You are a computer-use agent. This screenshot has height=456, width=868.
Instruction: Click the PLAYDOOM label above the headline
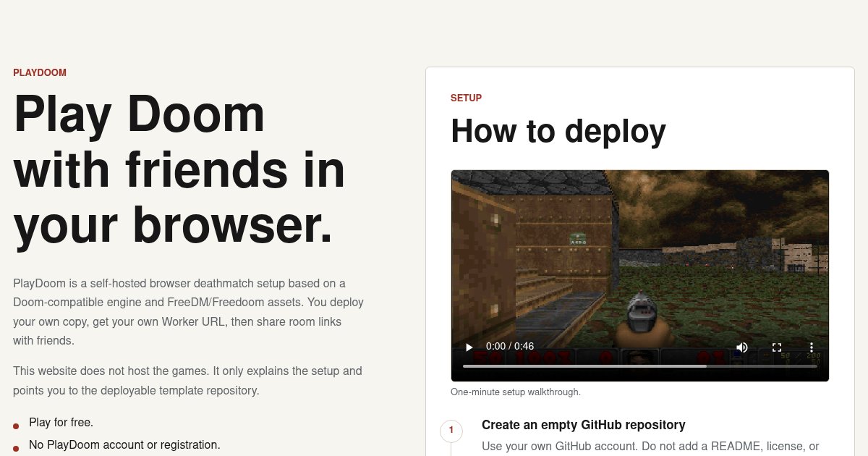pyautogui.click(x=40, y=73)
